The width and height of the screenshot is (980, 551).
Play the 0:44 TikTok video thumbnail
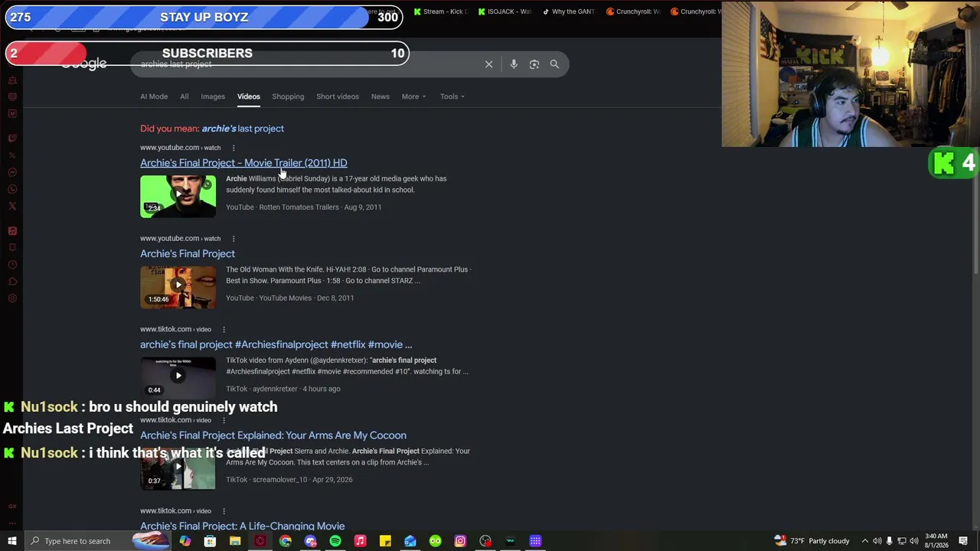[178, 378]
